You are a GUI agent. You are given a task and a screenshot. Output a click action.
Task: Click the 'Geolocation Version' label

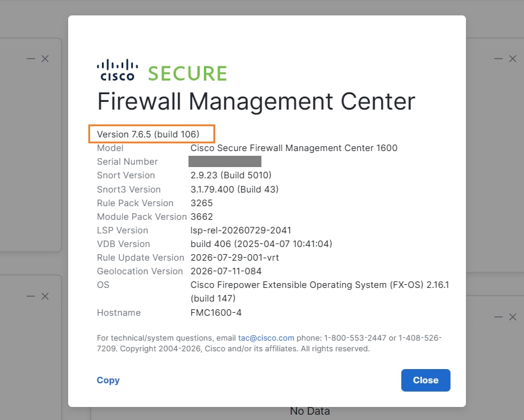pyautogui.click(x=140, y=271)
